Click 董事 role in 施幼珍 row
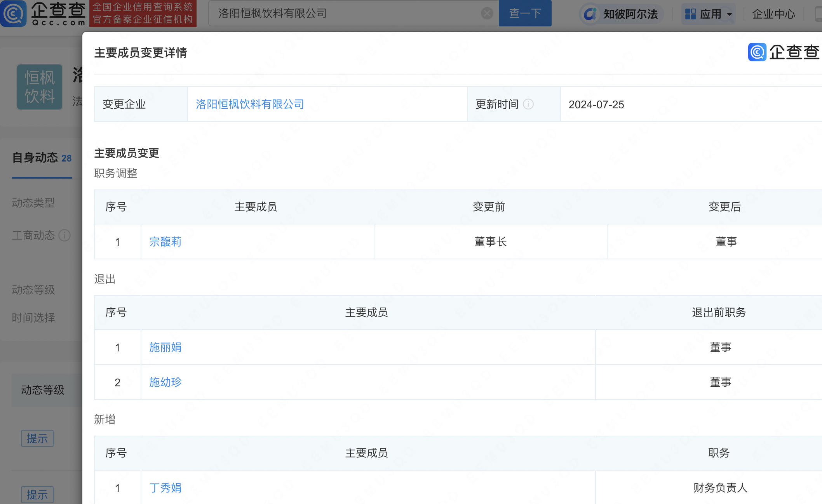The width and height of the screenshot is (822, 504). pyautogui.click(x=720, y=382)
